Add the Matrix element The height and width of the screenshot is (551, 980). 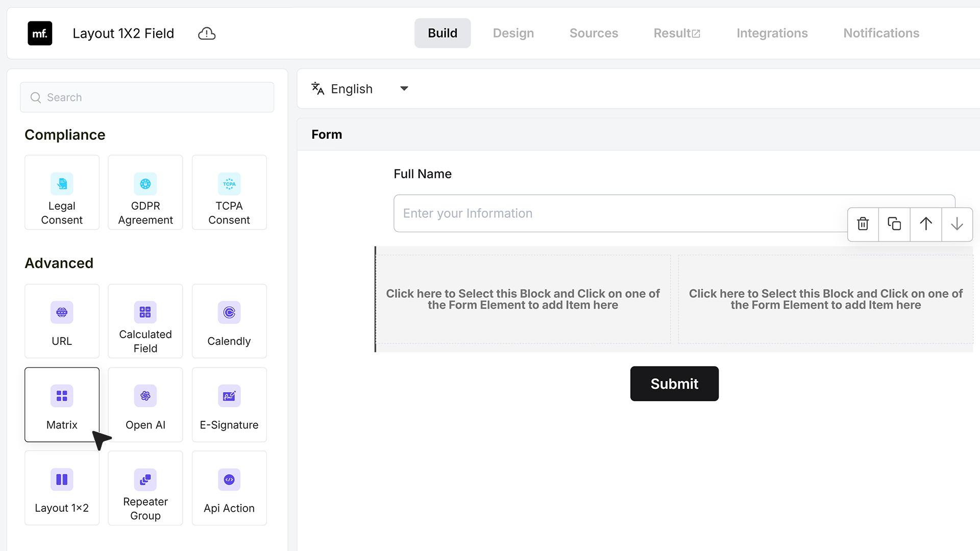tap(62, 405)
